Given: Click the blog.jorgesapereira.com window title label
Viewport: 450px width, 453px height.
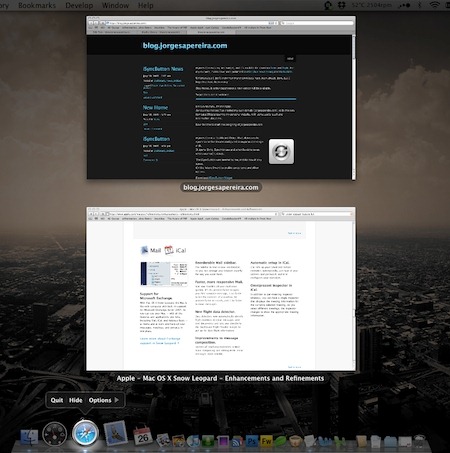Looking at the screenshot, I should [221, 187].
